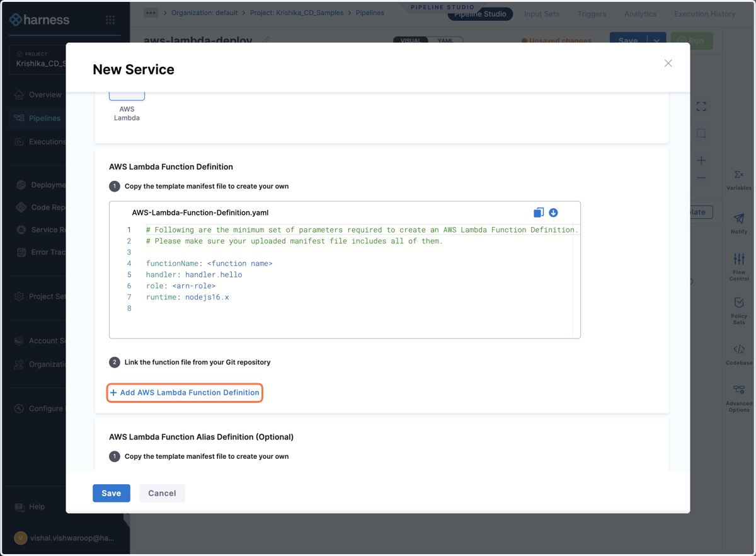Select the project Krishika_CD_Samples selector
The width and height of the screenshot is (756, 556).
(x=38, y=59)
